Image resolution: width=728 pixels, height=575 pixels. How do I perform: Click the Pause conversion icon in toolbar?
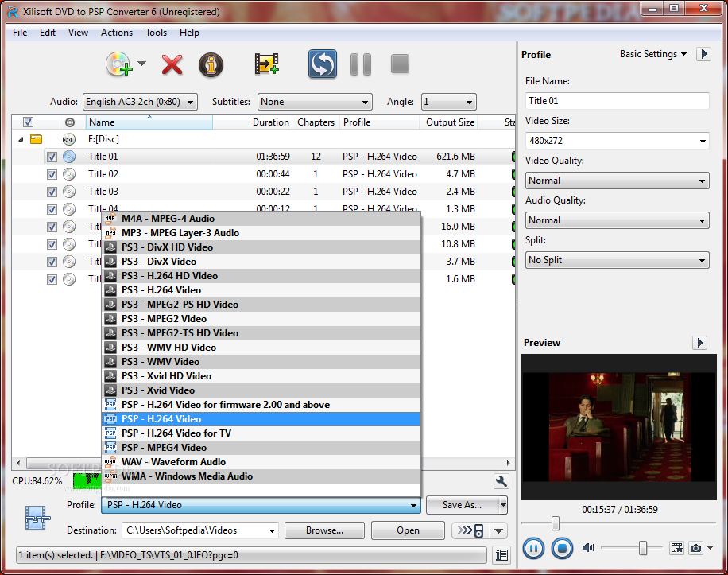pyautogui.click(x=361, y=64)
